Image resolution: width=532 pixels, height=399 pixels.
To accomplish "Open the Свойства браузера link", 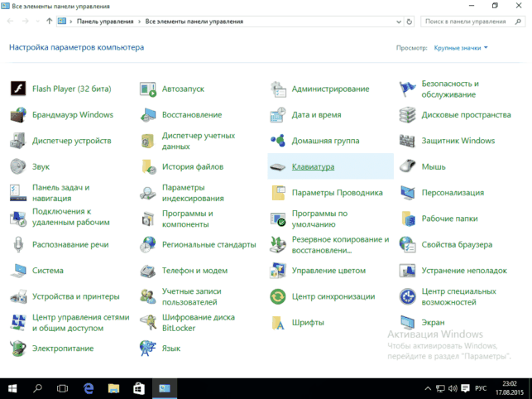I will [x=457, y=244].
